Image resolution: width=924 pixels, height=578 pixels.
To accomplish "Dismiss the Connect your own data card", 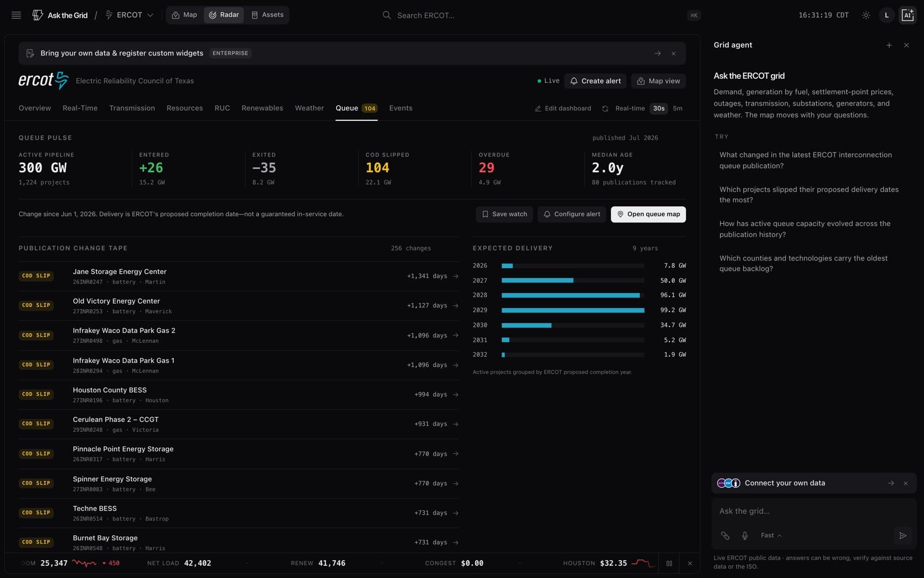I will (906, 483).
